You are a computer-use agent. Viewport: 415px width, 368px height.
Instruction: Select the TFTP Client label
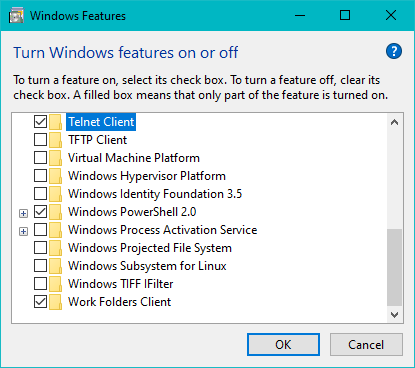[97, 140]
